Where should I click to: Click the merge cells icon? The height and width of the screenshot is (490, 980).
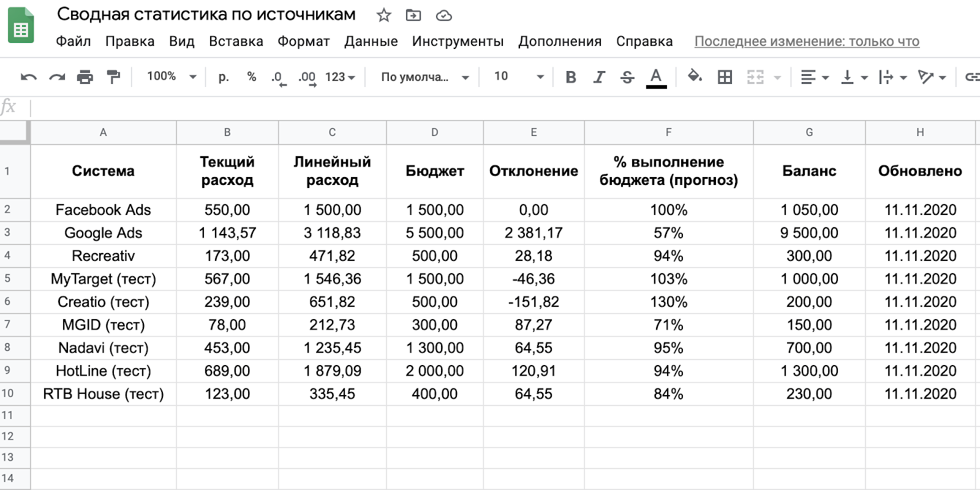click(x=755, y=77)
